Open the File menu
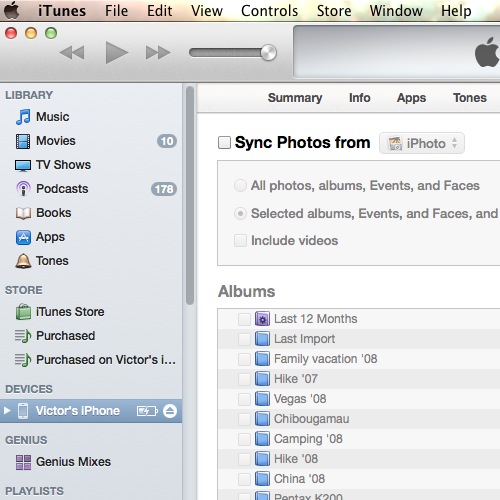The height and width of the screenshot is (500, 500). (x=116, y=11)
